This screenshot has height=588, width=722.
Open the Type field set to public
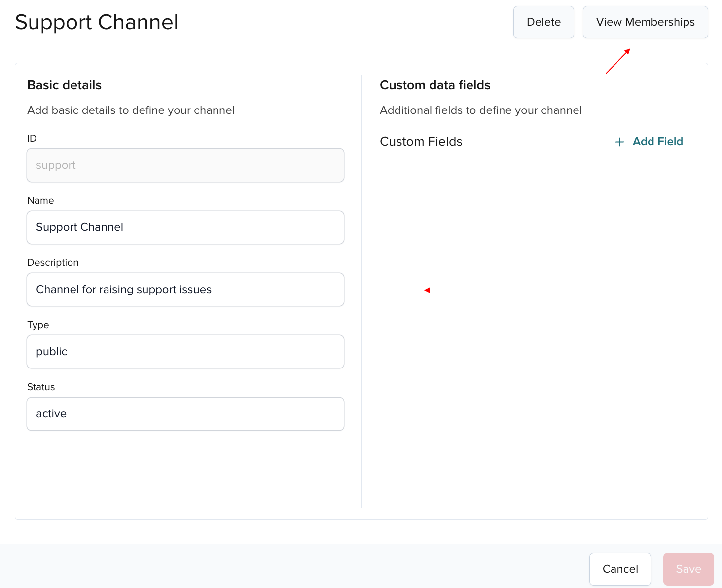[185, 352]
